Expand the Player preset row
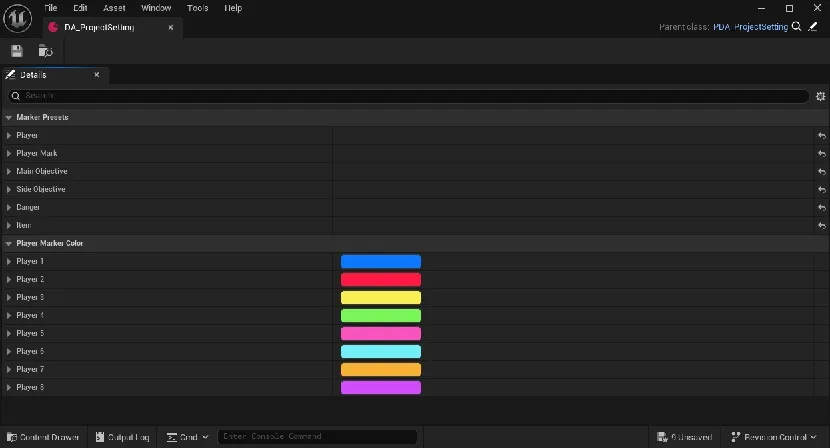Screen dimensions: 830x448 tap(8, 136)
